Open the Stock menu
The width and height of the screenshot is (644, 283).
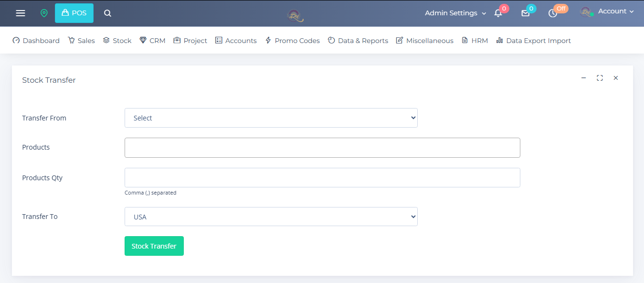[x=117, y=41]
